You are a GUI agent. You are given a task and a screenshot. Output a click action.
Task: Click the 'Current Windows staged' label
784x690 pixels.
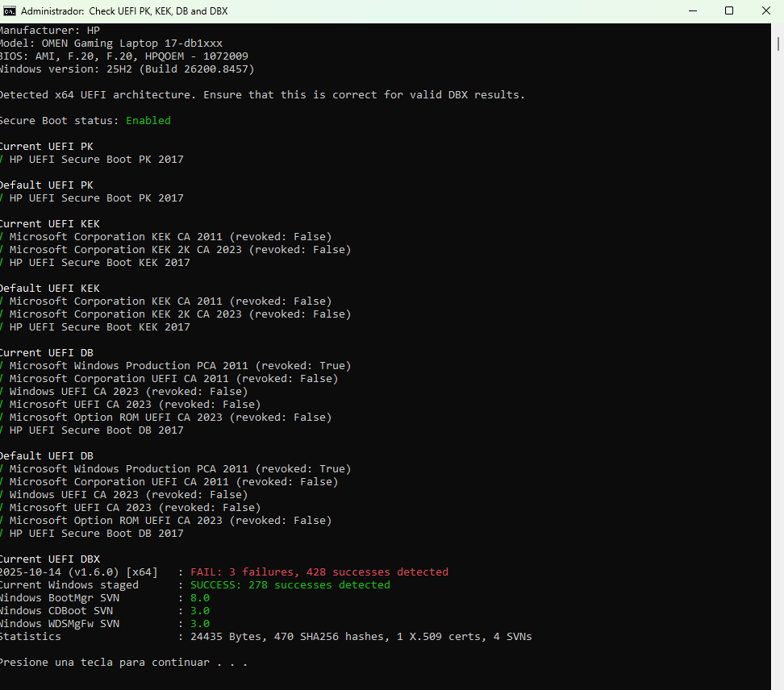pos(69,585)
